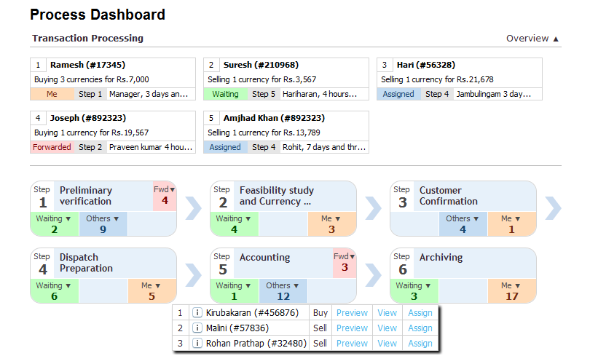
Task: Expand Waiting list in Dispatch Preparation
Action: pos(54,285)
